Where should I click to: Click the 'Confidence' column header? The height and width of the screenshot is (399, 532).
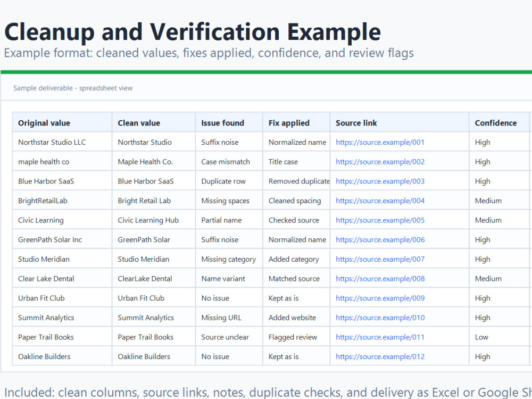point(499,122)
